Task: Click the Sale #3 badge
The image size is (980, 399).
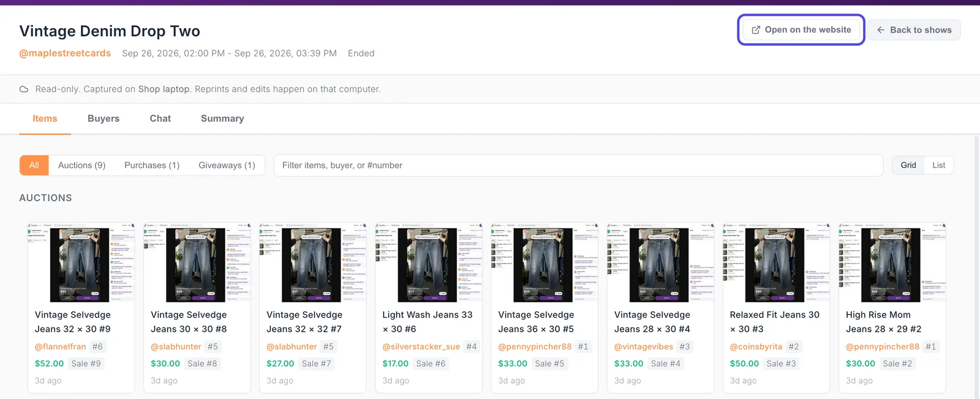Action: pyautogui.click(x=782, y=364)
